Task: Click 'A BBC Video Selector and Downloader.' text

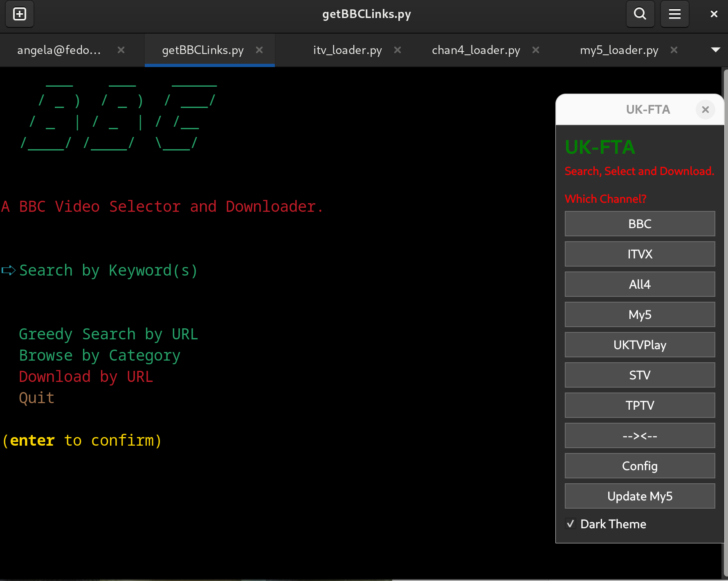Action: tap(162, 207)
